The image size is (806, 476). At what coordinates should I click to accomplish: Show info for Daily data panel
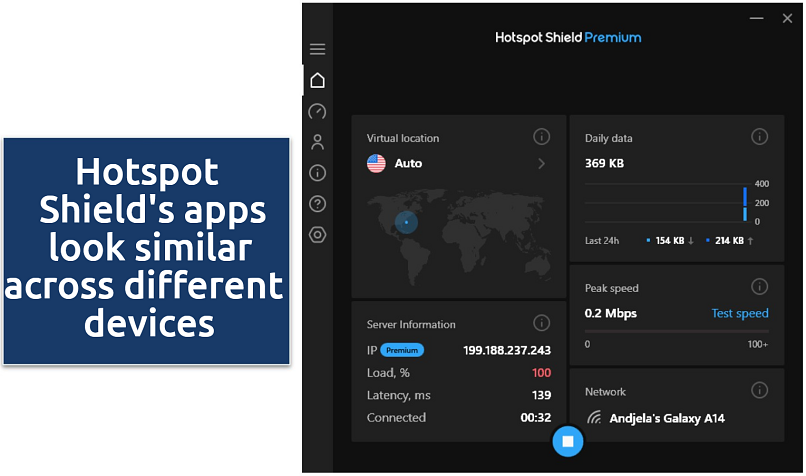759,137
